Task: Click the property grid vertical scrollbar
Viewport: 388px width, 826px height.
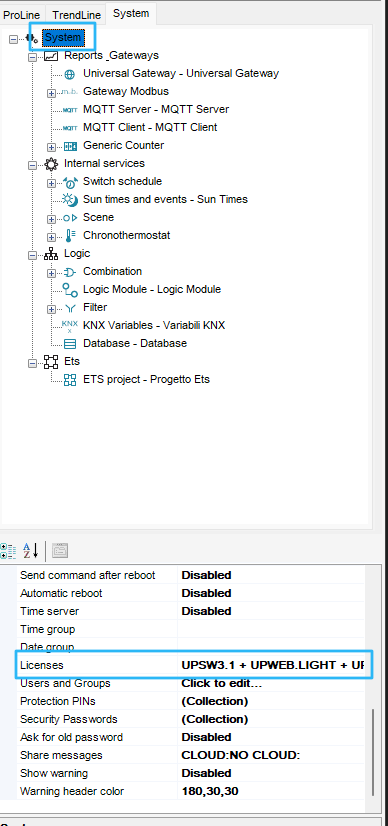Action: 373,752
